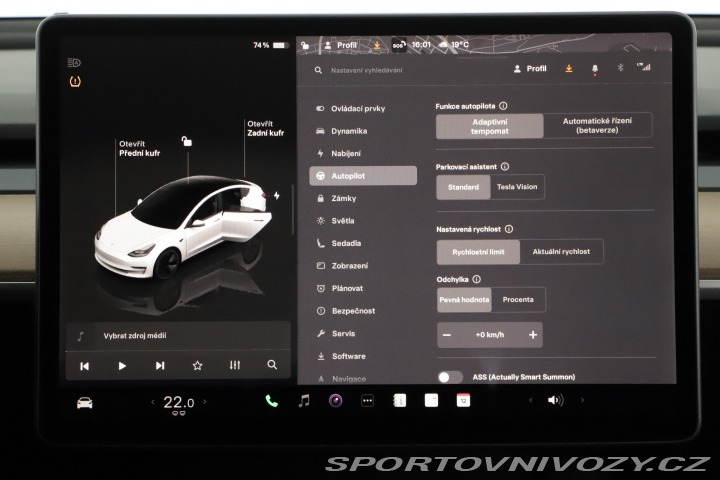The width and height of the screenshot is (720, 480).
Task: Open the Music app
Action: 304,401
